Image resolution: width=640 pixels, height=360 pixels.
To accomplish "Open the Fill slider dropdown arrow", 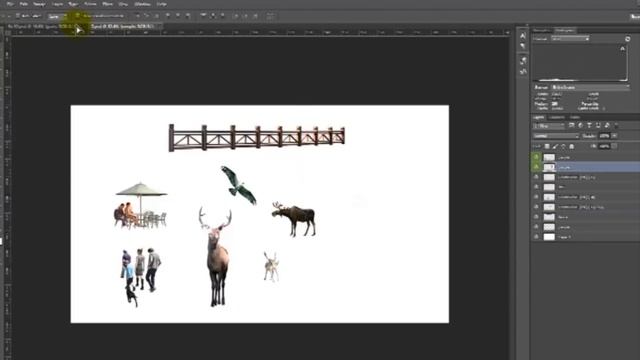I will (x=614, y=146).
